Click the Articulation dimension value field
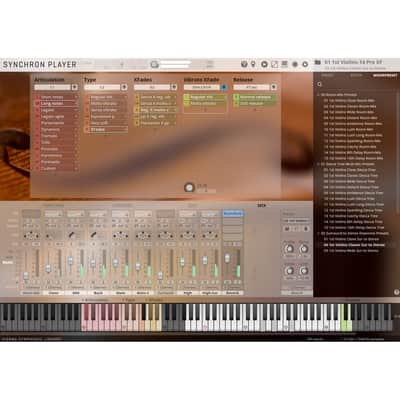This screenshot has width=400, height=400. point(53,87)
